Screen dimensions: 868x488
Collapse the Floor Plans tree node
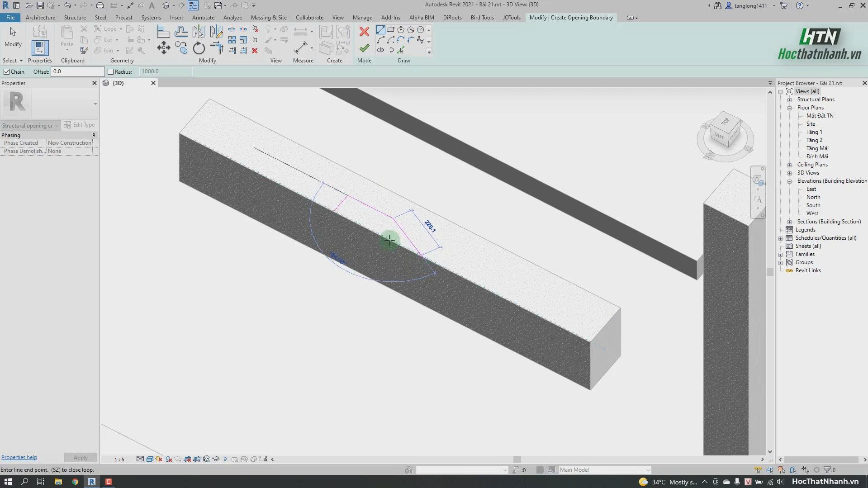coord(789,108)
